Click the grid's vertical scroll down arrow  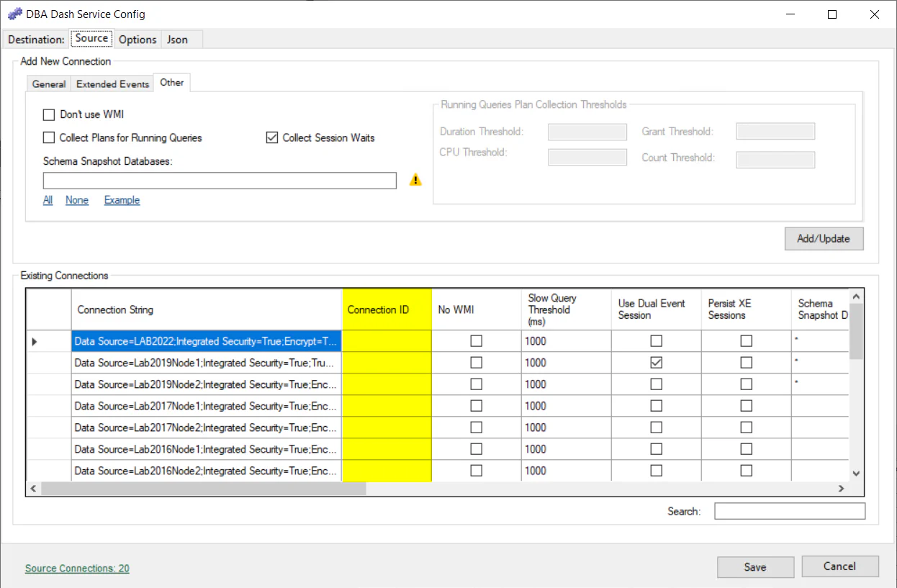pos(856,473)
